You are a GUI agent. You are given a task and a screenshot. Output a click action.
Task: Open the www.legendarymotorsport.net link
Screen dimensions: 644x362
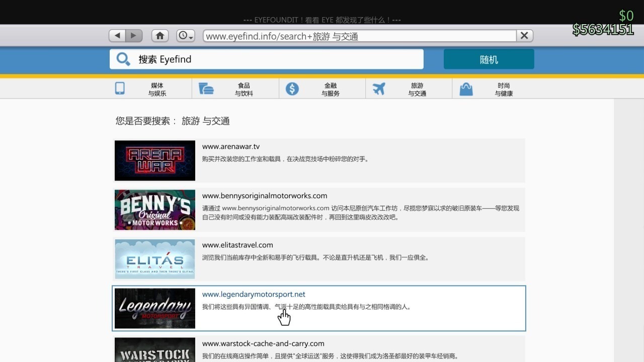tap(254, 295)
